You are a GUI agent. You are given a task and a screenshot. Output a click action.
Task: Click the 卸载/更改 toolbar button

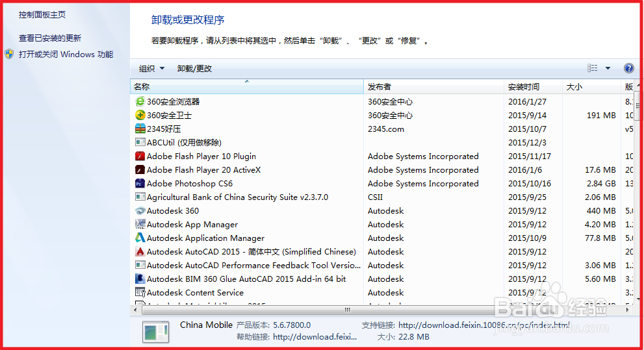coord(194,69)
